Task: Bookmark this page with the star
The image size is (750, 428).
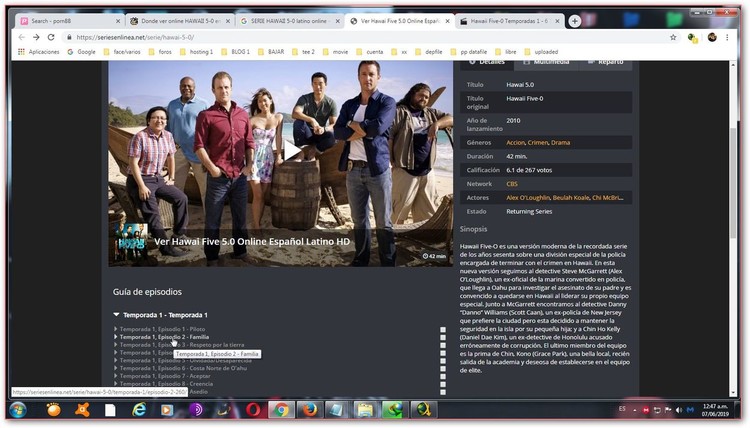Action: 673,37
